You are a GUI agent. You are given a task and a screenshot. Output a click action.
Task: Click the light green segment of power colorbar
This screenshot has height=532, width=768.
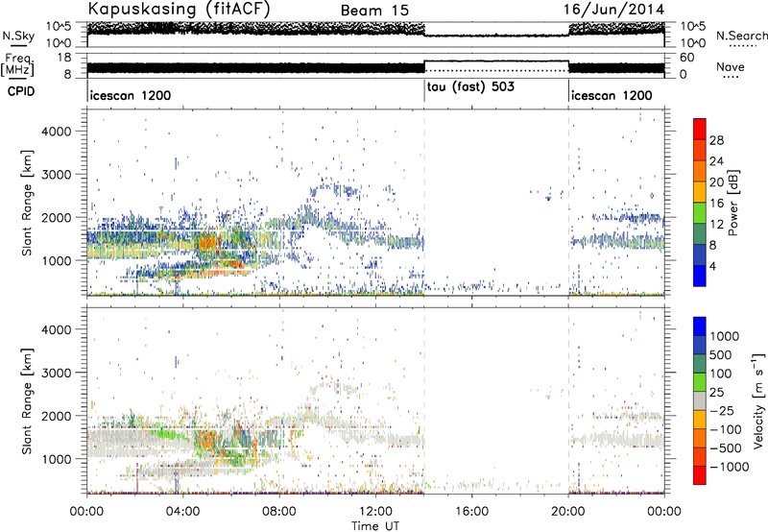pyautogui.click(x=700, y=213)
